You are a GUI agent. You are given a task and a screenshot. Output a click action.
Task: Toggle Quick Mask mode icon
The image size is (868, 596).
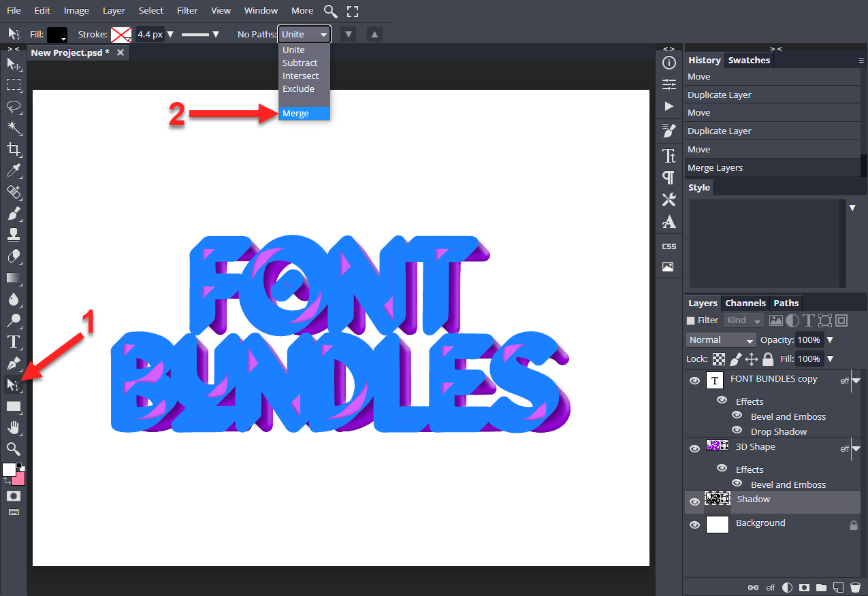[13, 496]
